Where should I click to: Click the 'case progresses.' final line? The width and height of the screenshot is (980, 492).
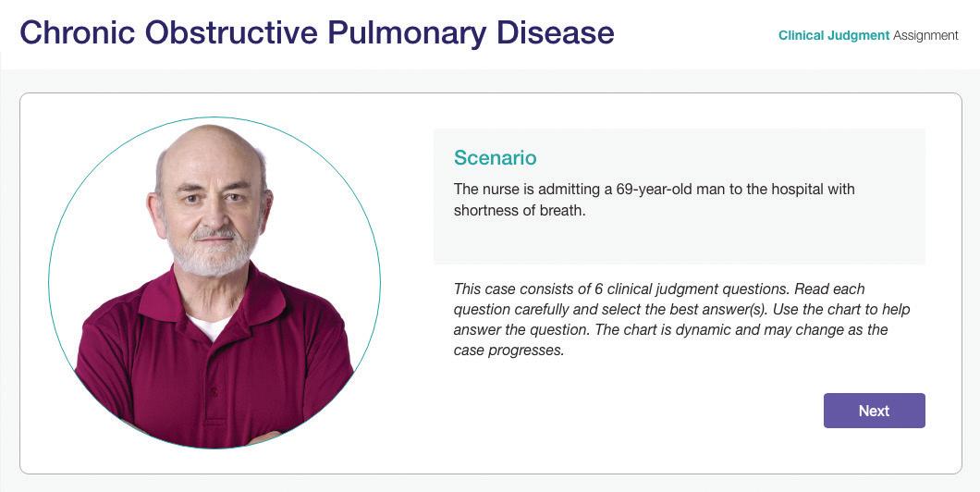point(508,351)
